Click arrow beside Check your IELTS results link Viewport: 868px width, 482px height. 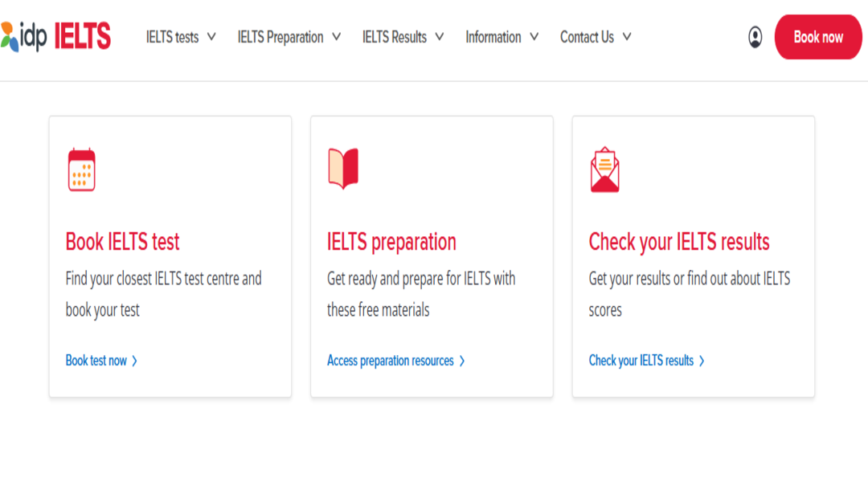(x=702, y=361)
